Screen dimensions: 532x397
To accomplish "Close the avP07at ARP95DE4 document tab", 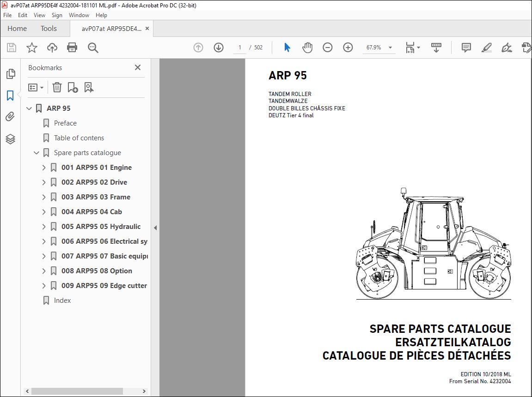I will pos(147,29).
